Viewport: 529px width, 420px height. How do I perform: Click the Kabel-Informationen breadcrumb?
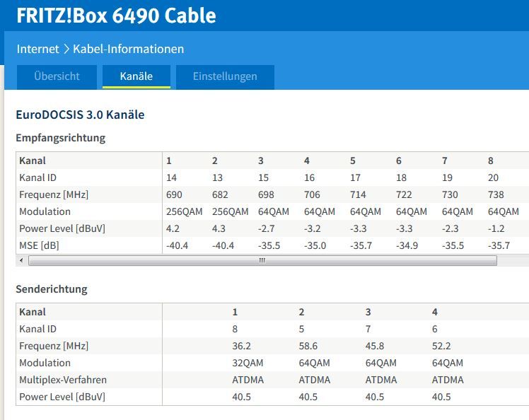(x=128, y=49)
